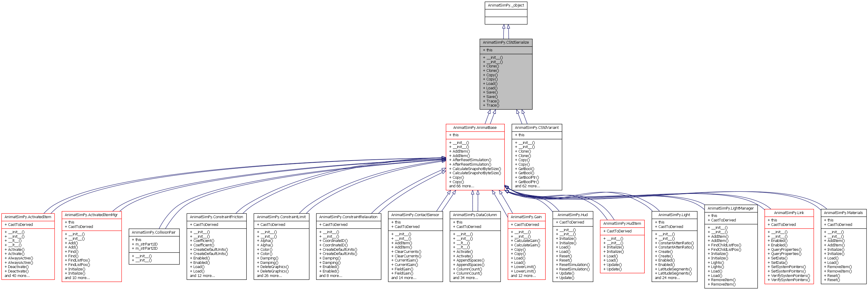Image resolution: width=868 pixels, height=290 pixels.
Task: Click 'and 14 more...' in ContactSensor
Action: (x=404, y=278)
